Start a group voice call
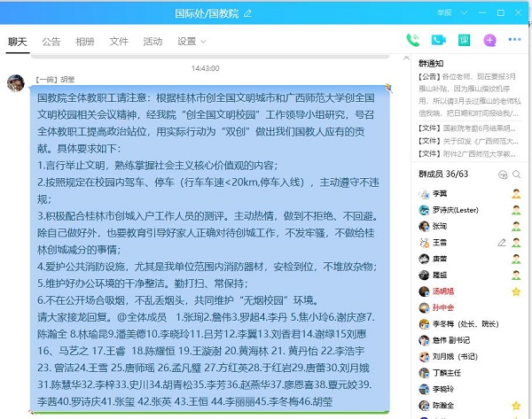Screen dimensions: 532x419 pyautogui.click(x=413, y=40)
